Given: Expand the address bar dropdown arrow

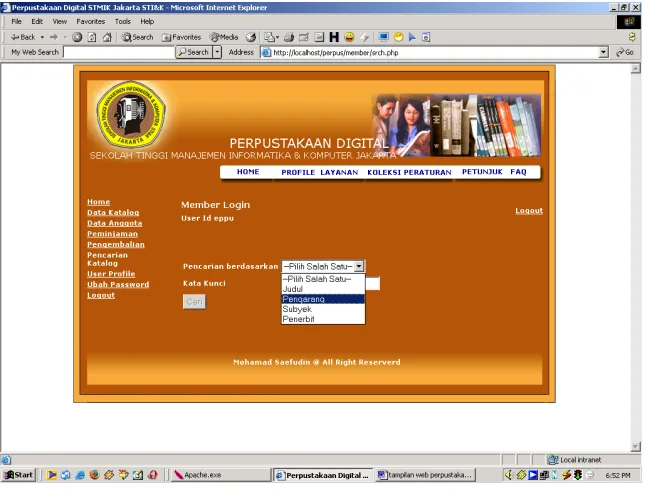Looking at the screenshot, I should pyautogui.click(x=604, y=52).
